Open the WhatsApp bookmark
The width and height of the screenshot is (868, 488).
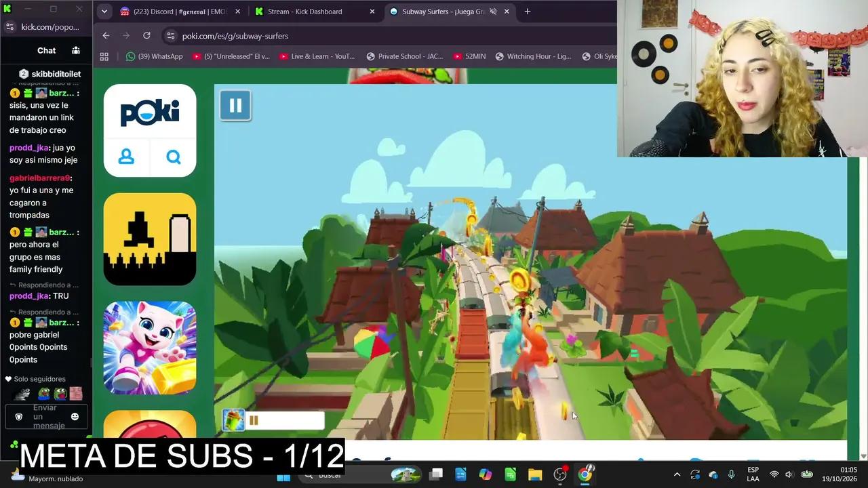(154, 56)
